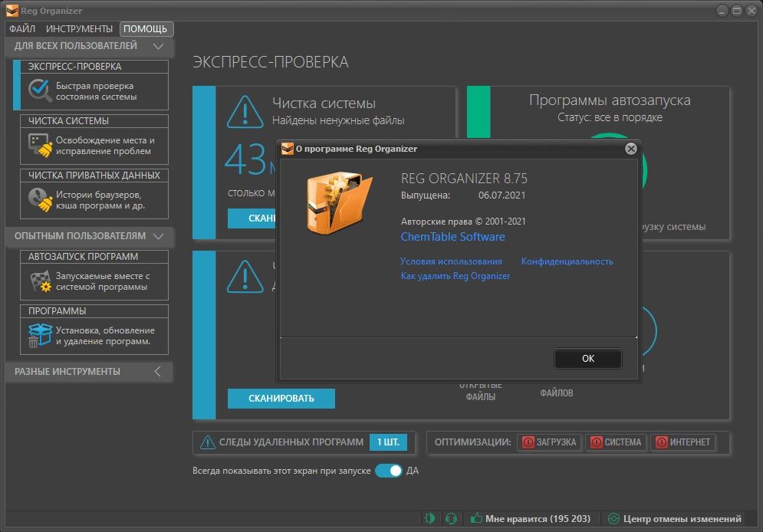Open the Конфиденциальность link
This screenshot has width=763, height=532.
(567, 261)
